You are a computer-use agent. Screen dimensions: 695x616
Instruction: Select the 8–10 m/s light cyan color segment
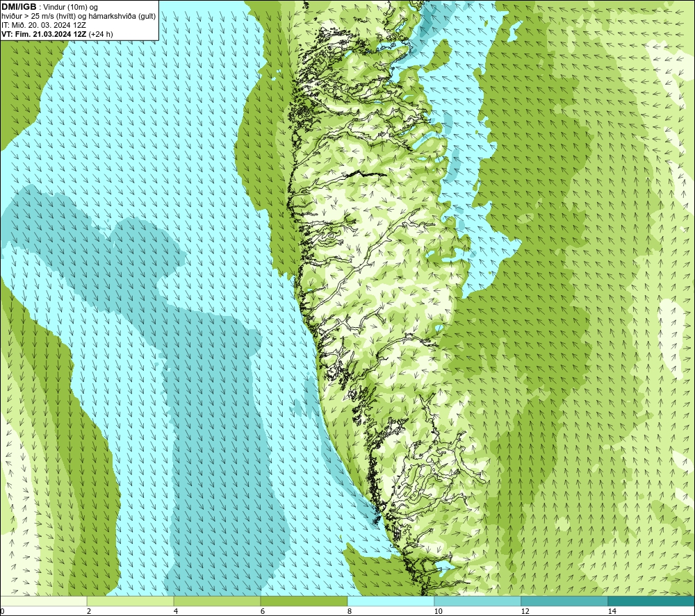391,601
